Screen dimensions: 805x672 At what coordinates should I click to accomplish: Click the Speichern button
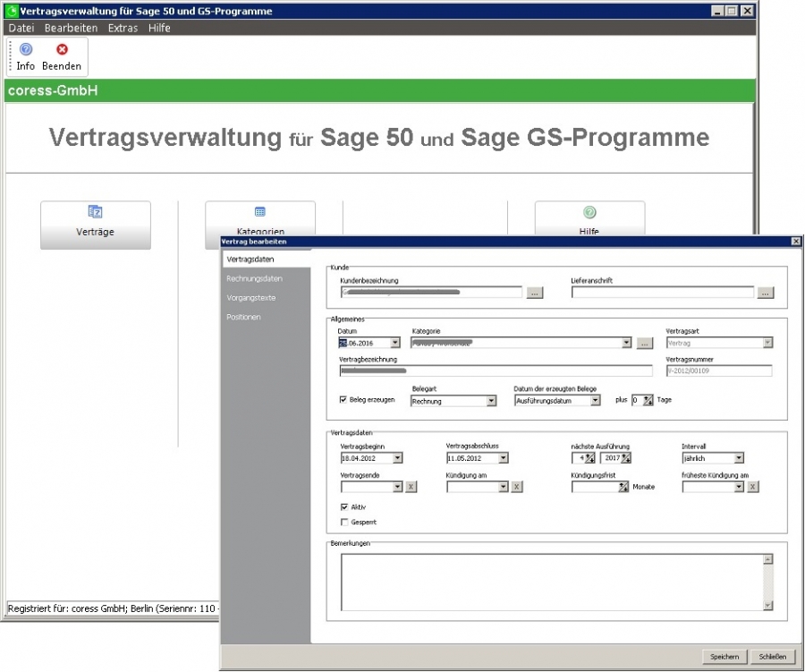[x=724, y=656]
